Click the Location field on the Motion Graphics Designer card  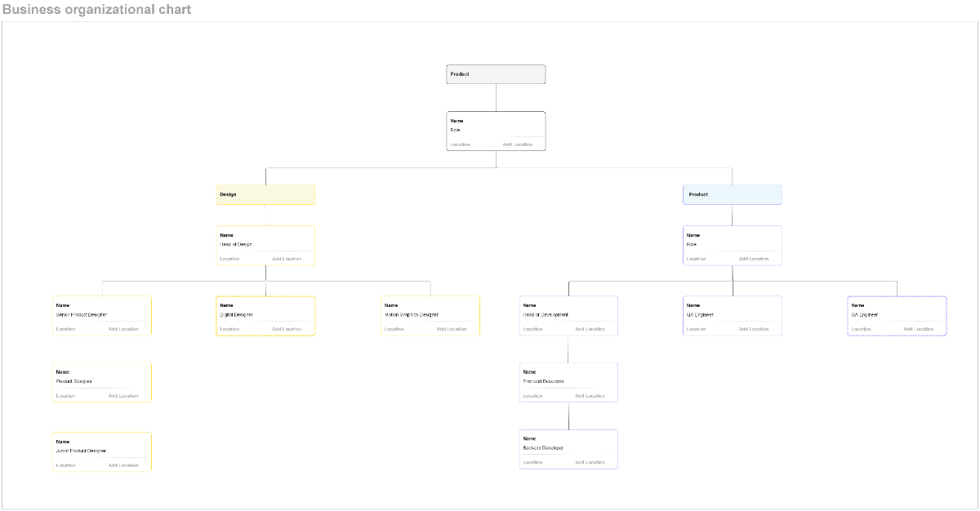tap(394, 329)
